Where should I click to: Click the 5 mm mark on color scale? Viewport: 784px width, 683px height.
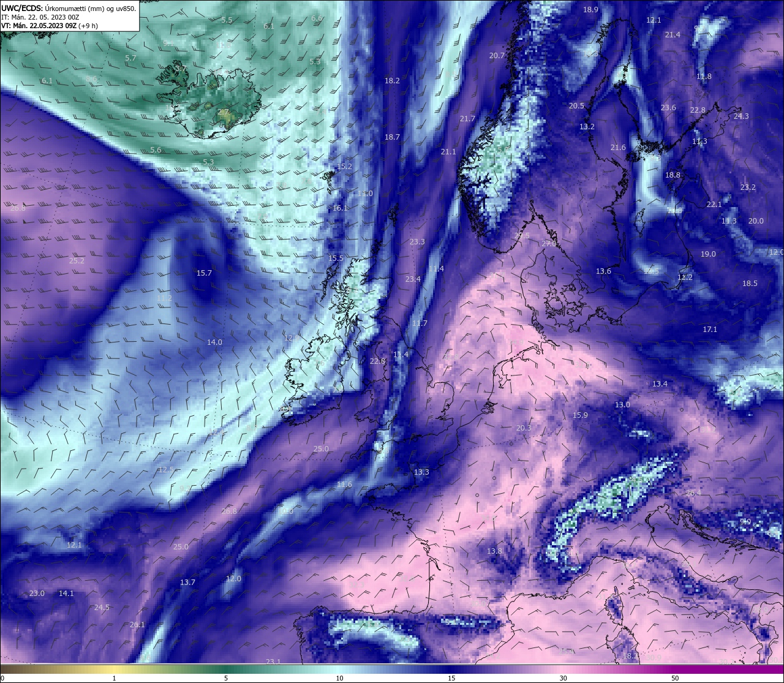pyautogui.click(x=226, y=678)
